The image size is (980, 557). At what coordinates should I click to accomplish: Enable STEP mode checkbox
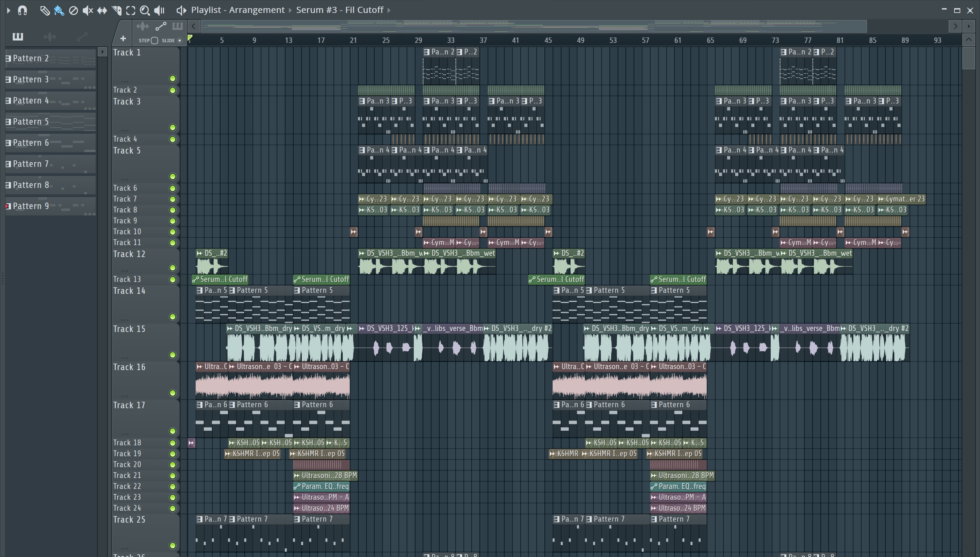pos(154,41)
